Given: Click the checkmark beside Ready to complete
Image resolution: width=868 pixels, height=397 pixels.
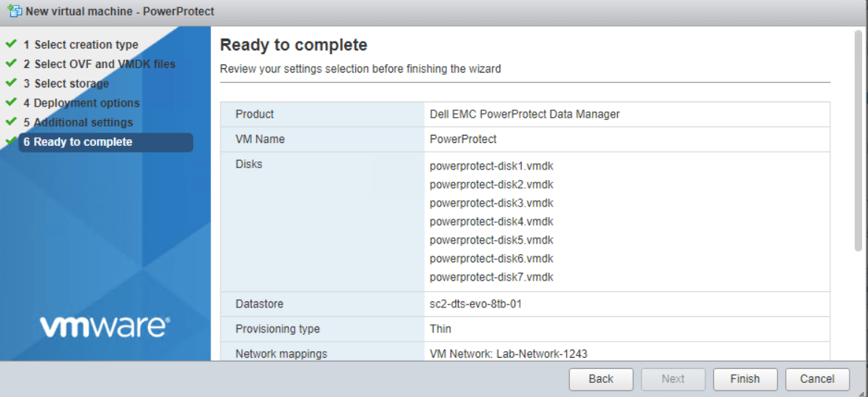Looking at the screenshot, I should pos(11,141).
